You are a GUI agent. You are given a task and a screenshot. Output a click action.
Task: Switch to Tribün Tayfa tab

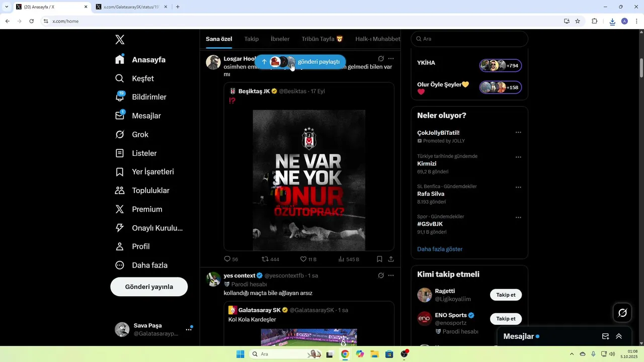(x=322, y=39)
